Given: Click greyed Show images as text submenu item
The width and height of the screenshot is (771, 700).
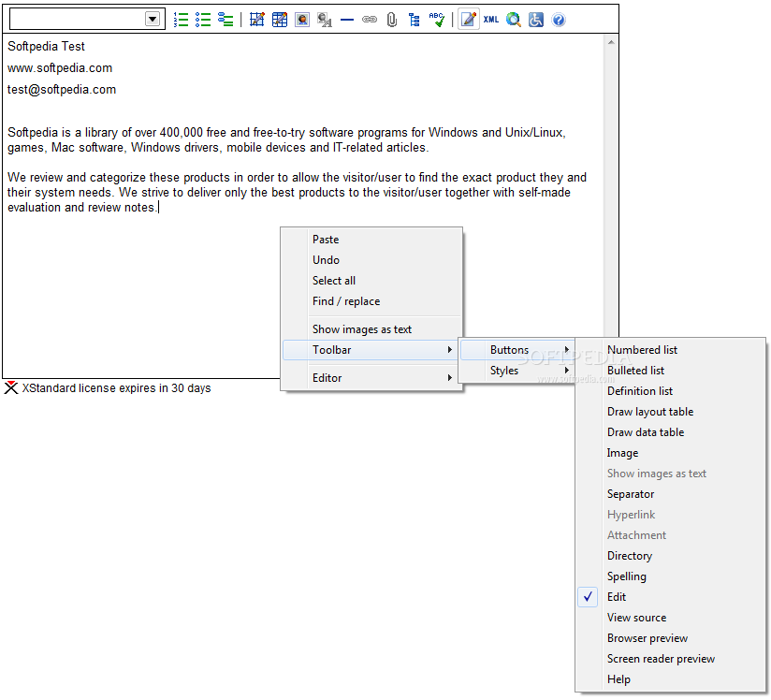Looking at the screenshot, I should 670,474.
